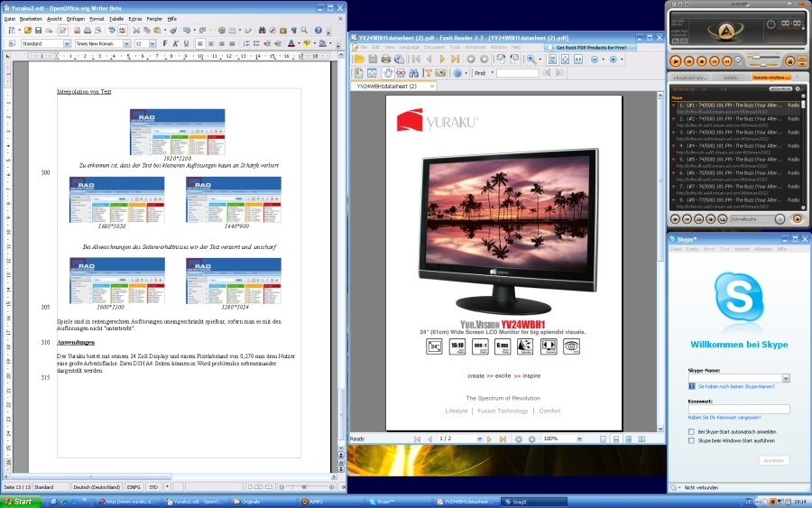Enable Bei Skype-Start automatisch anmelden checkbox

[x=691, y=431]
